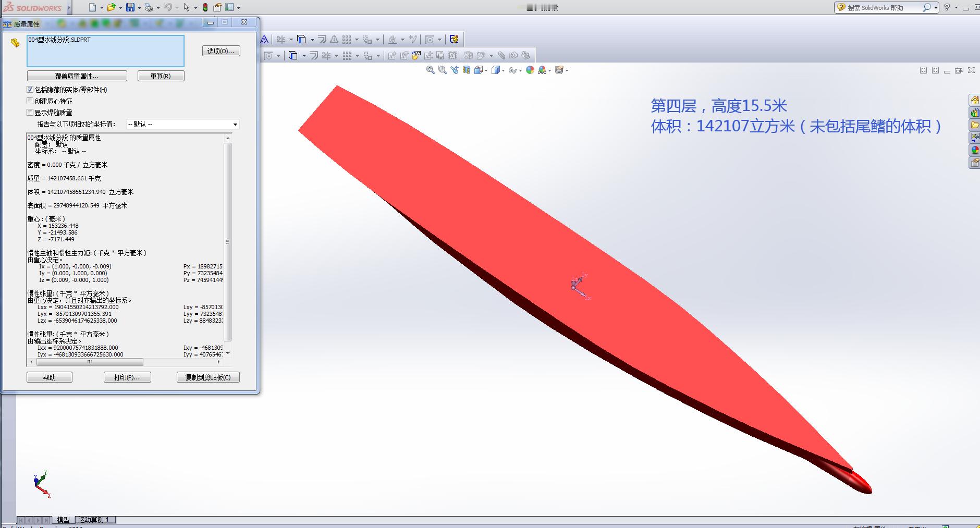Click the mass properties vertical scrollbar
980x528 pixels.
pyautogui.click(x=227, y=241)
